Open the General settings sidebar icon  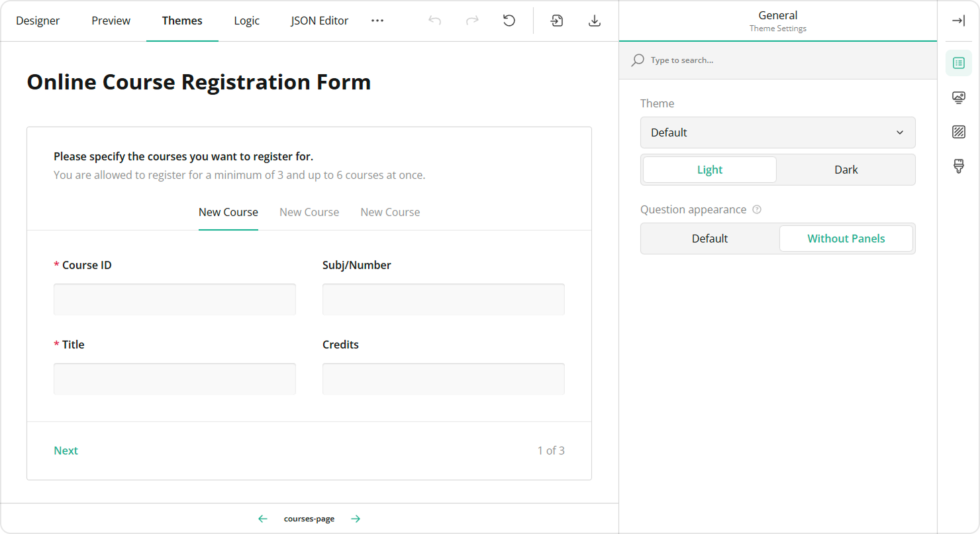pyautogui.click(x=958, y=63)
